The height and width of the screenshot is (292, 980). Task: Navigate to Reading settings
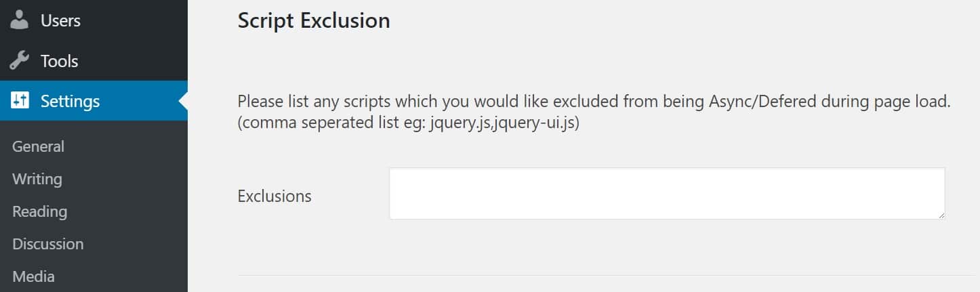pos(39,211)
